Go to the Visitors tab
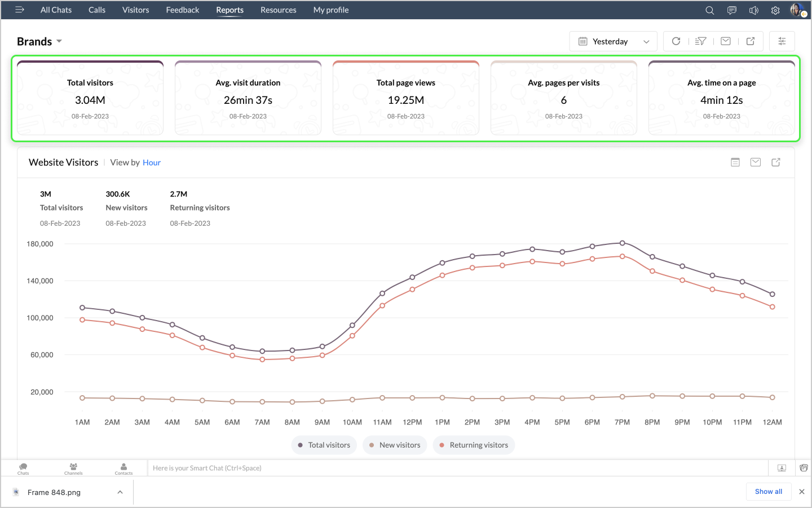 [x=135, y=10]
